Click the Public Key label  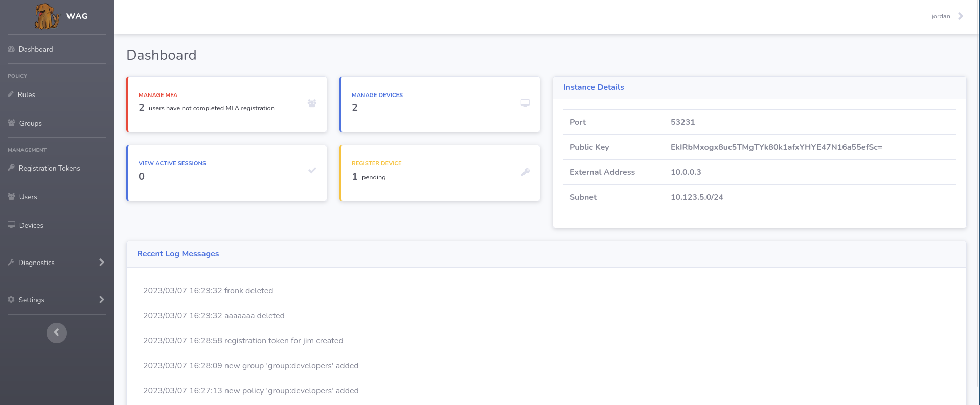click(x=589, y=147)
